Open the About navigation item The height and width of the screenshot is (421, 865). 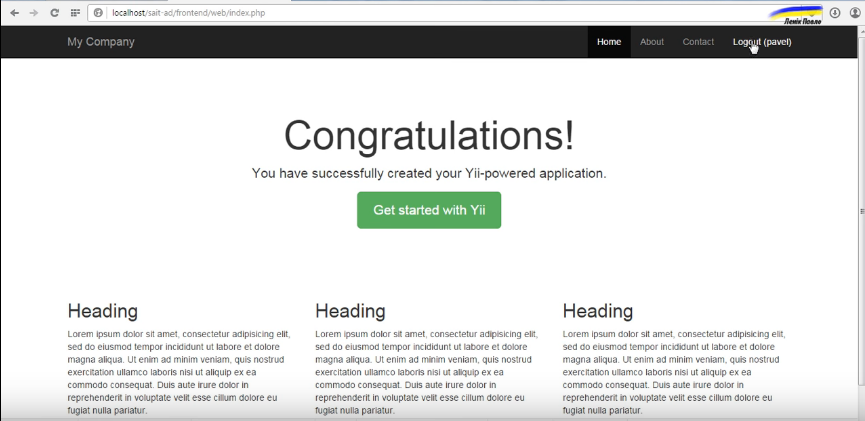click(x=652, y=42)
